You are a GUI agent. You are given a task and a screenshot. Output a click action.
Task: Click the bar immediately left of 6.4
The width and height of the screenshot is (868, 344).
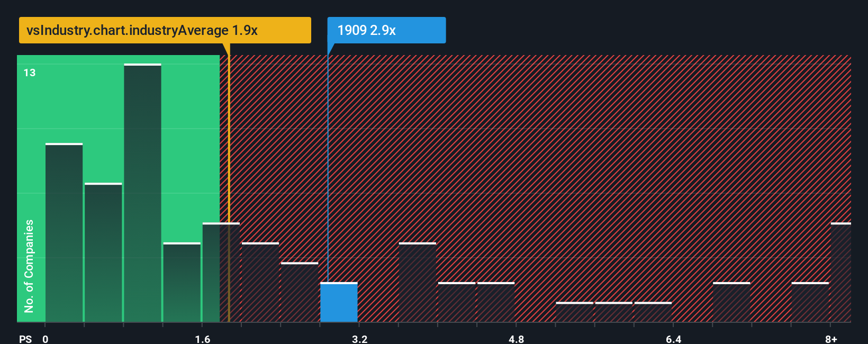(653, 312)
